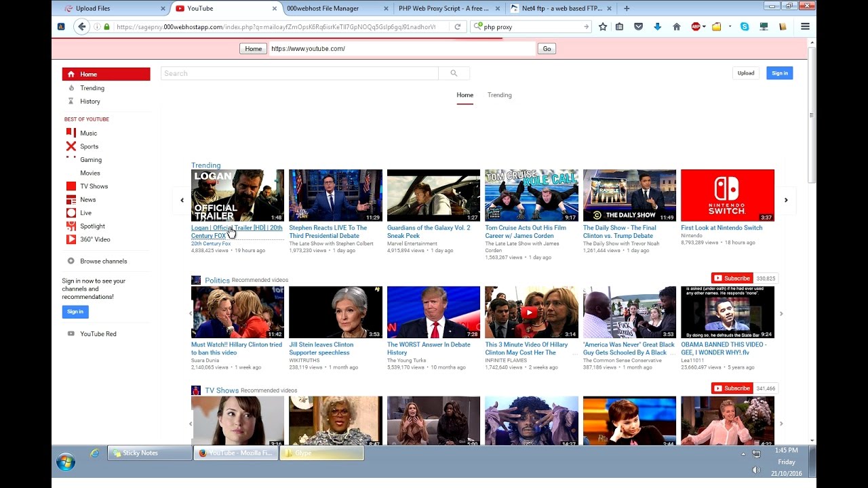Image resolution: width=868 pixels, height=488 pixels.
Task: Open 360° Video category in sidebar
Action: pos(95,239)
